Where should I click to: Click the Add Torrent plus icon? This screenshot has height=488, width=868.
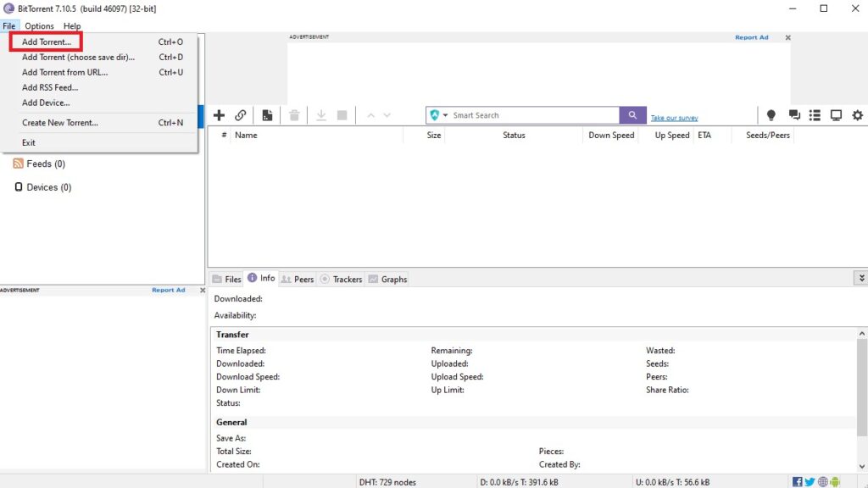(x=220, y=115)
